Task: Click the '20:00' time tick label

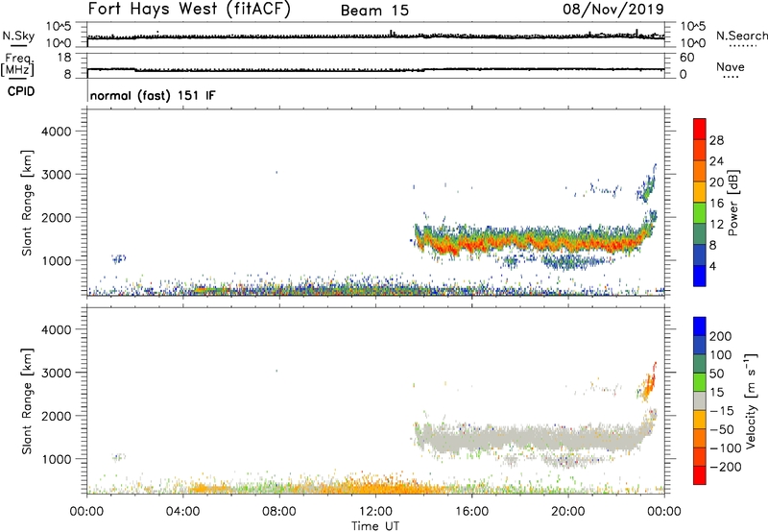Action: pos(568,512)
